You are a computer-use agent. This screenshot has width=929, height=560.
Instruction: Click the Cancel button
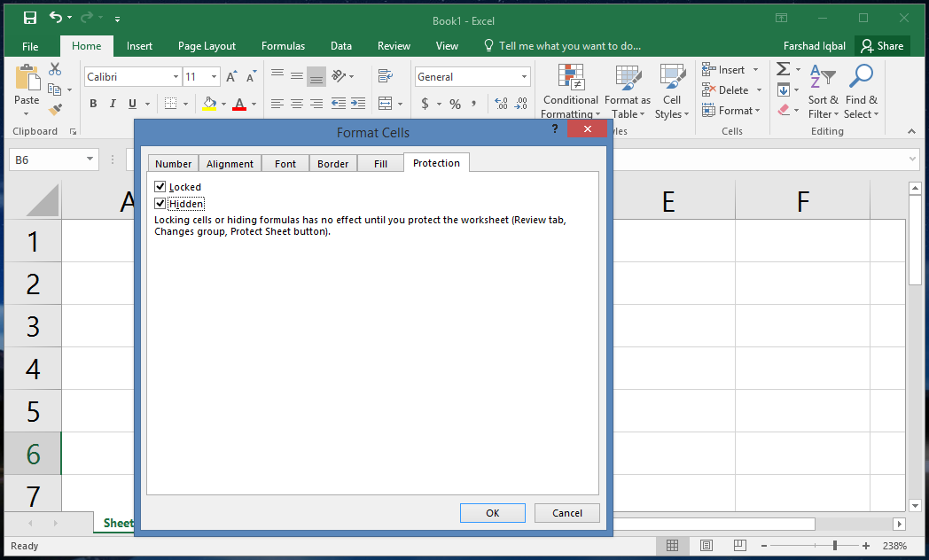(x=566, y=512)
